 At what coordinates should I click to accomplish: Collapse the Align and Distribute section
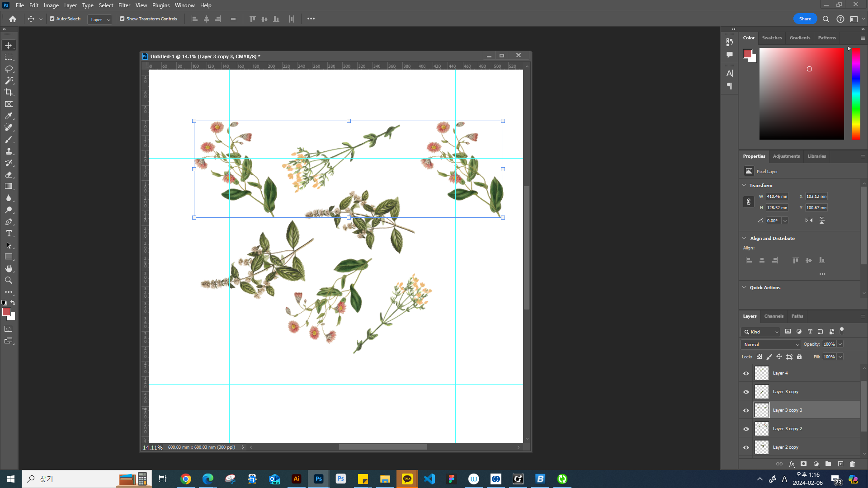[745, 238]
